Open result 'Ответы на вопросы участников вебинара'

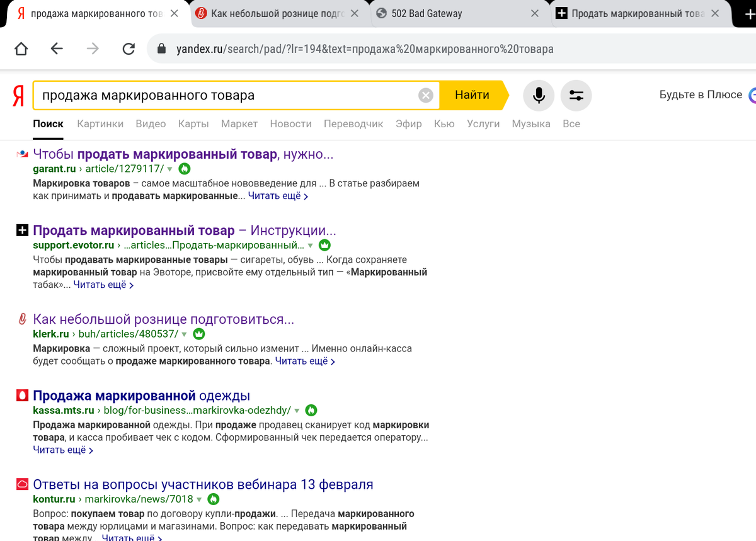203,484
